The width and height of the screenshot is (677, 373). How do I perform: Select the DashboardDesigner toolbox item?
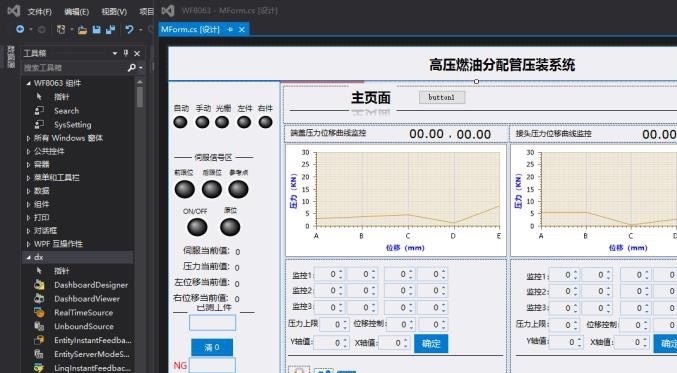(91, 285)
